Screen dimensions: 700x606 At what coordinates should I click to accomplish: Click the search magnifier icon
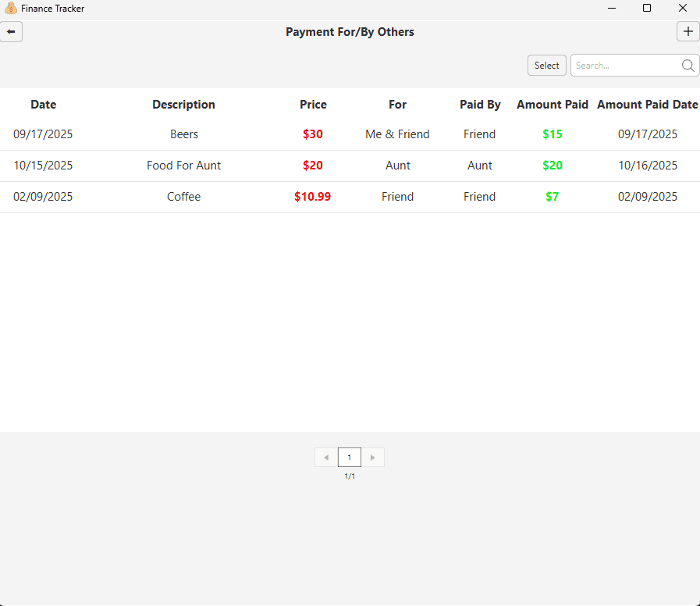coord(688,66)
